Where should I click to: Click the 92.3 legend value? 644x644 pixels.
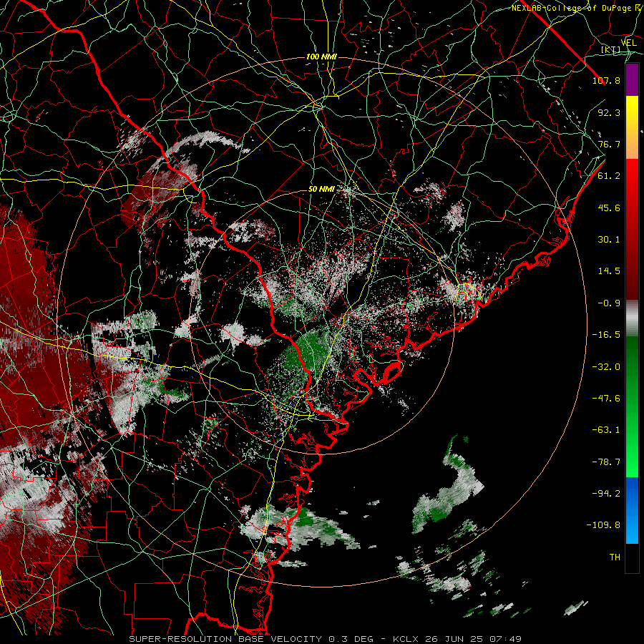point(609,112)
